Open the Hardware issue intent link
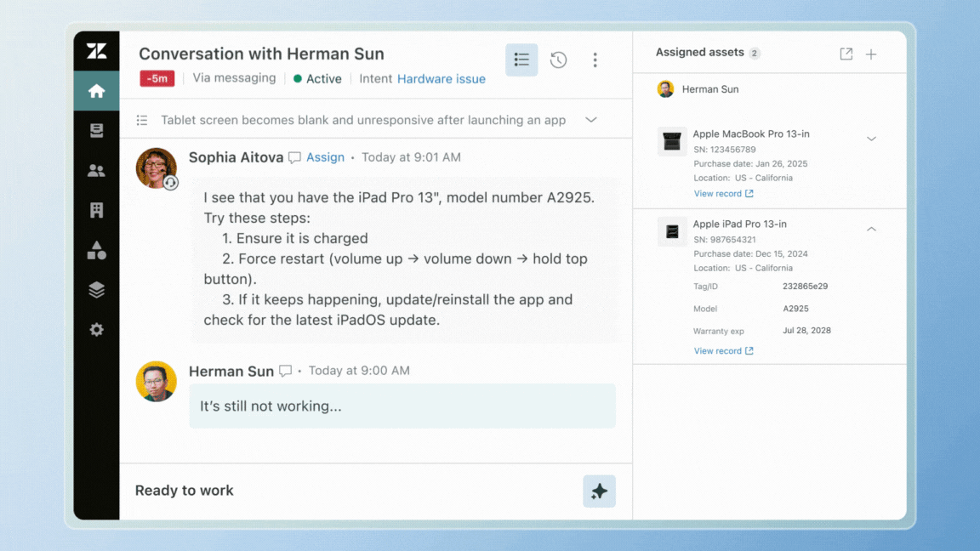 [441, 79]
